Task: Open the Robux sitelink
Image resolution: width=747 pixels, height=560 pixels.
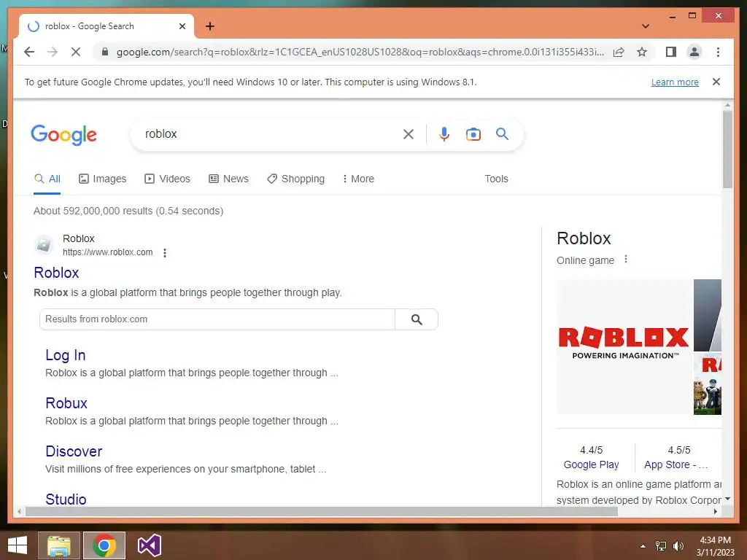Action: [66, 403]
